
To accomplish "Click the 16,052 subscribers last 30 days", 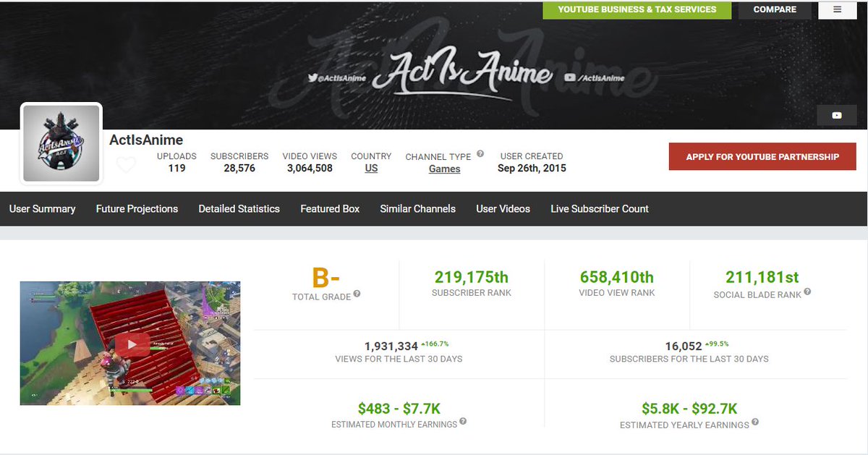I will [684, 346].
